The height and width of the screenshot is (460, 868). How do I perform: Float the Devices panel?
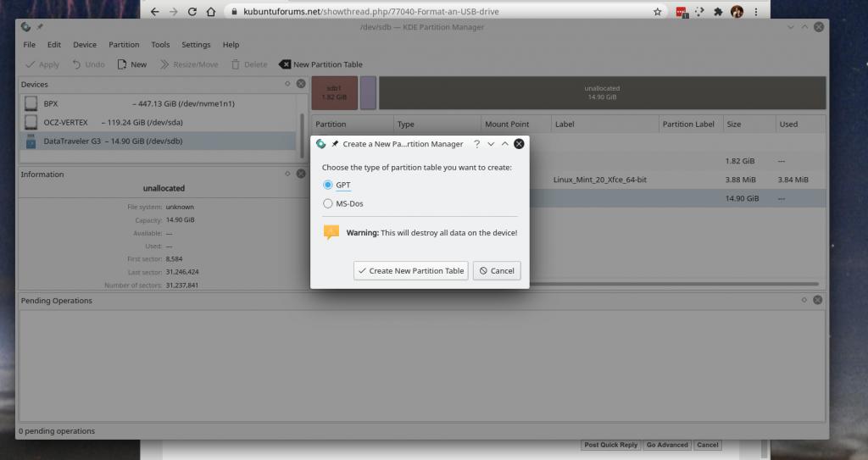[x=288, y=84]
